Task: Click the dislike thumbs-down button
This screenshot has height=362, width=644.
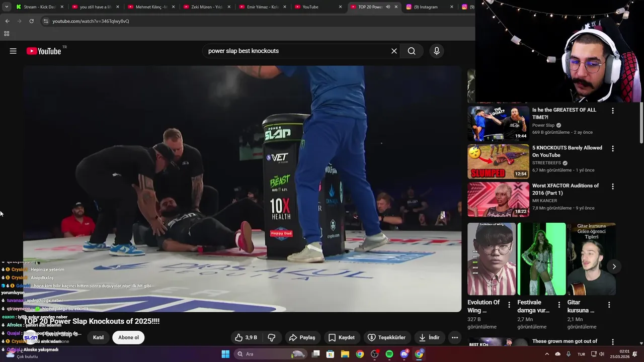Action: point(271,337)
